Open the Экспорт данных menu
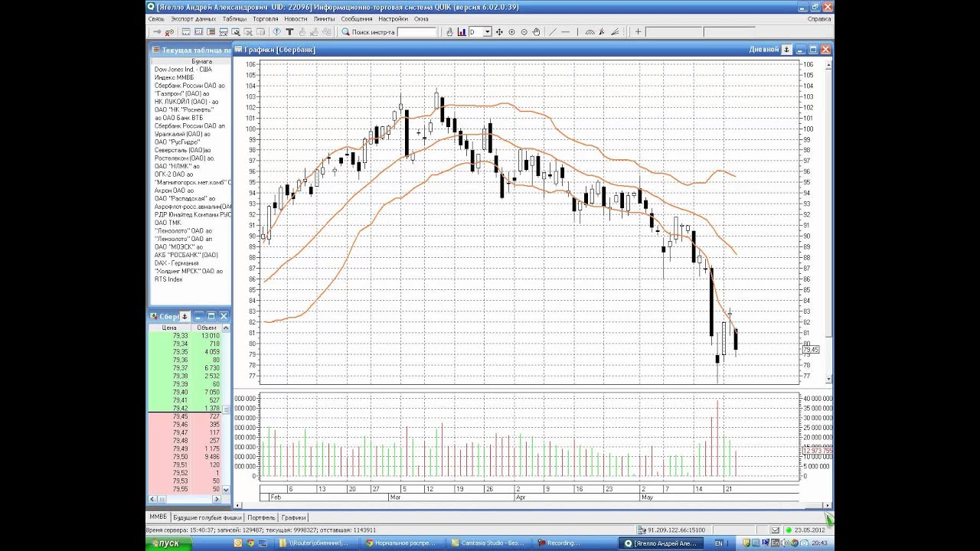Screen dimensions: 980x551 (x=193, y=18)
